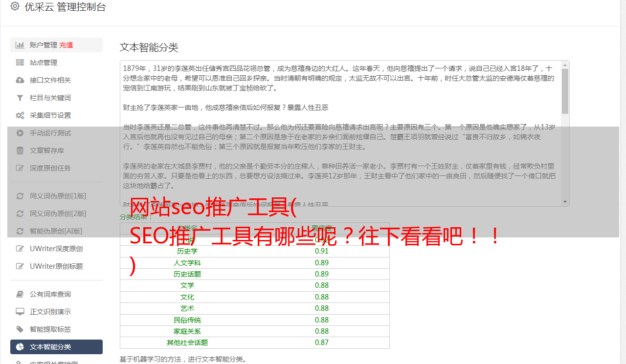This screenshot has width=626, height=364.
Task: Open the 深度原创任务 menu item
Action: point(50,168)
